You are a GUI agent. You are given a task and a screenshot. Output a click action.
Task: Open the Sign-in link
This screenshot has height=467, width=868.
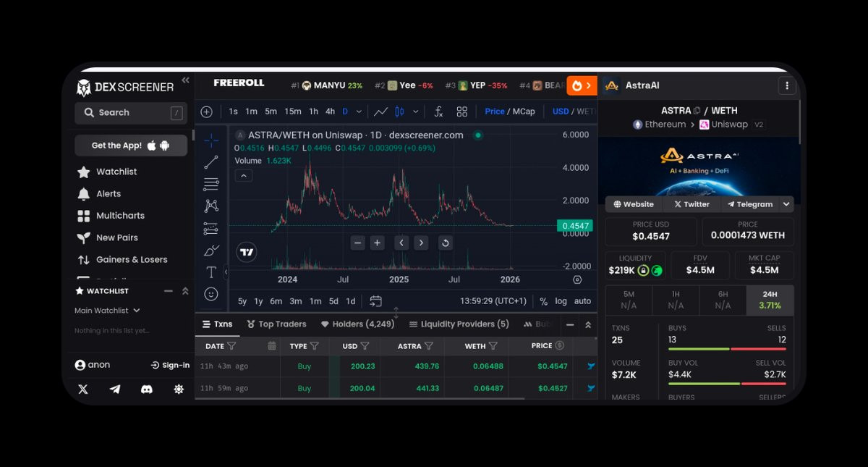click(x=170, y=365)
